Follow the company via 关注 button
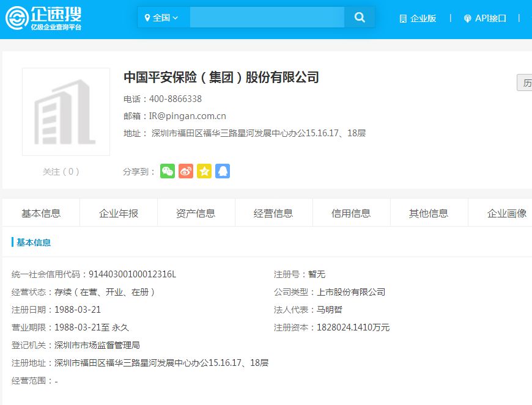 (x=60, y=172)
